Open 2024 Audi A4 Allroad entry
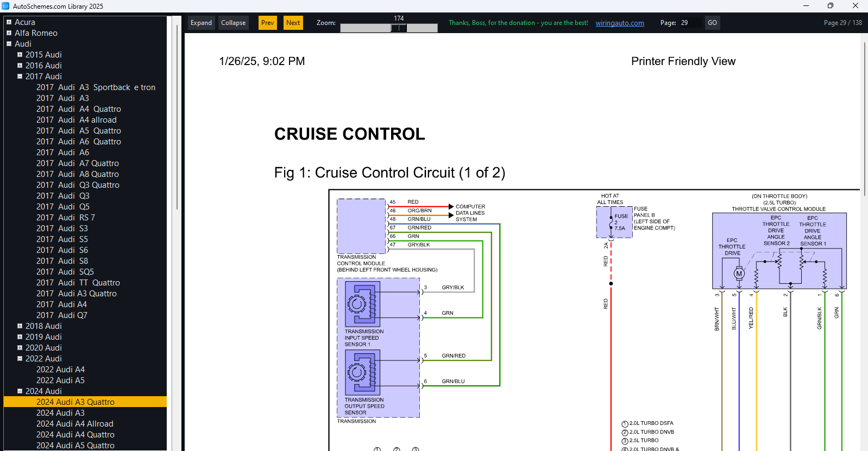 [75, 424]
